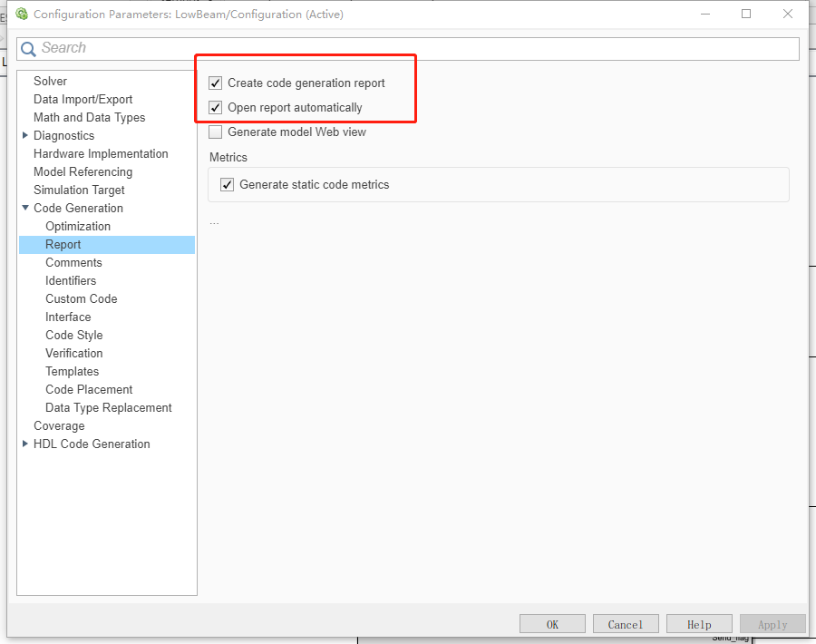Viewport: 816px width, 644px height.
Task: Disable Generate static code metrics
Action: click(227, 185)
